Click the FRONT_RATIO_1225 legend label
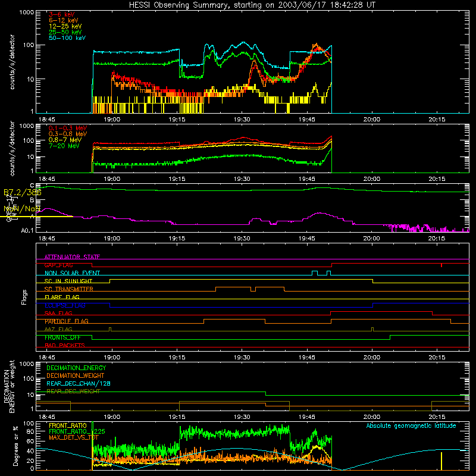 [77, 431]
